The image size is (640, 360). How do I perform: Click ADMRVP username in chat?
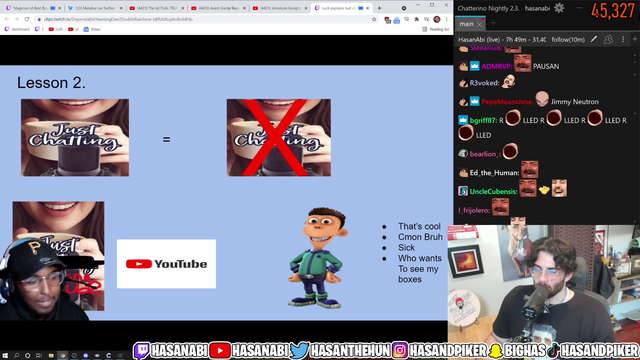496,67
